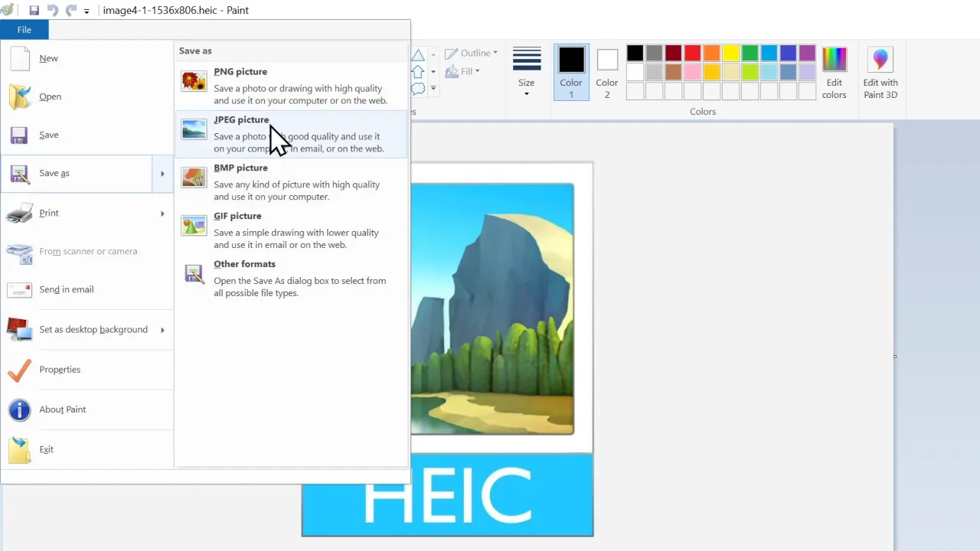Open the Outline dropdown in ribbon

472,53
